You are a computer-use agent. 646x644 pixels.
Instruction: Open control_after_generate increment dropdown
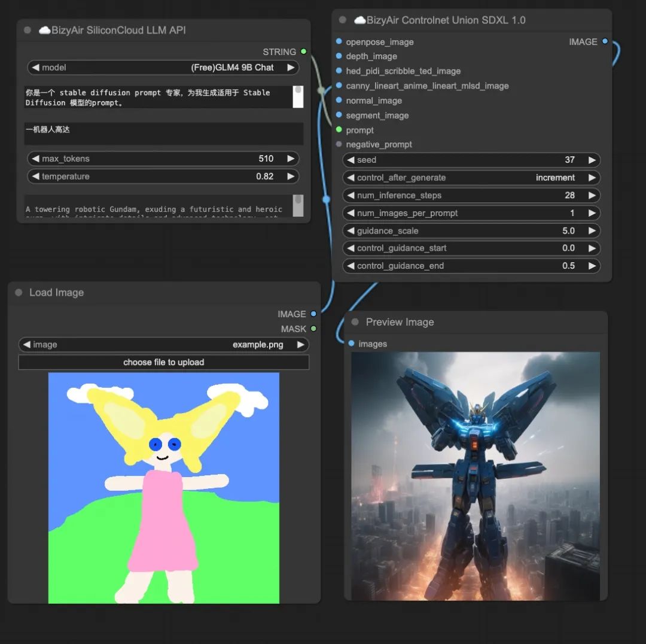[471, 178]
